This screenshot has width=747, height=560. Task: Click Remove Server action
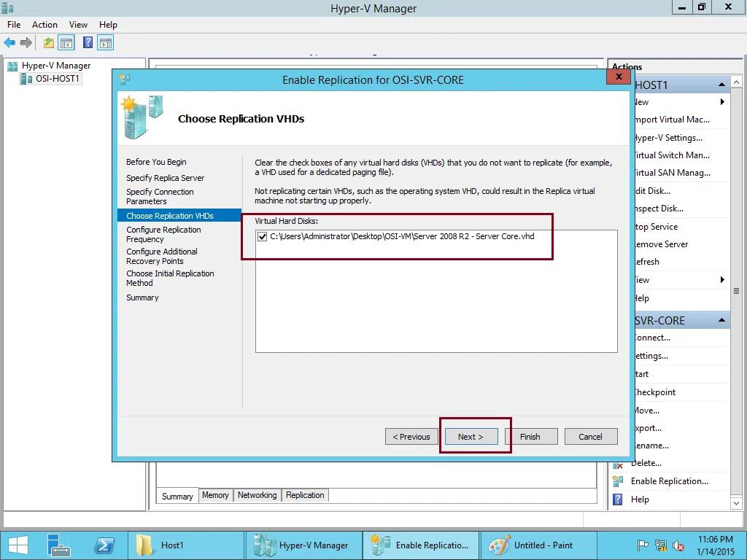[x=661, y=244]
